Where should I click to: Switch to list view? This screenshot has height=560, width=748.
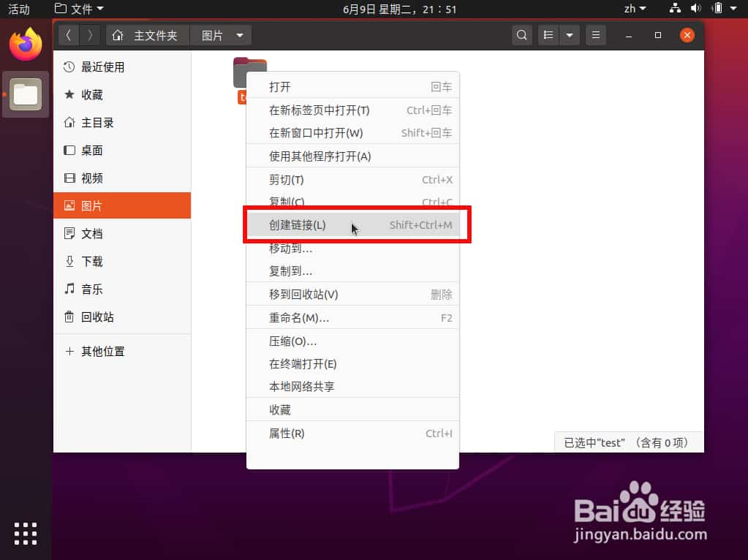click(x=548, y=34)
